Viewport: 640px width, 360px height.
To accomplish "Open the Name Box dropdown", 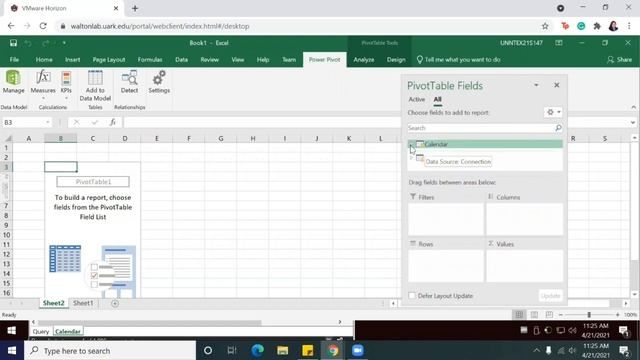I will coord(48,122).
